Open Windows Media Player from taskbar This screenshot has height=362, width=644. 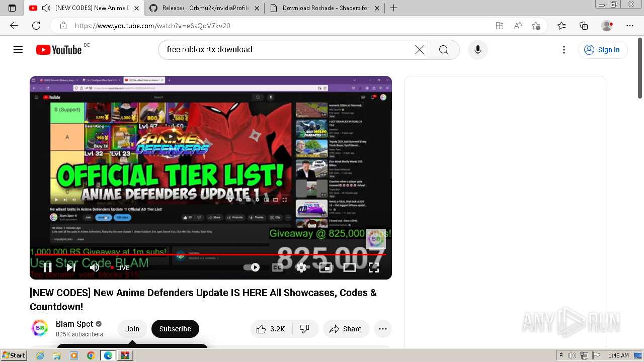(x=74, y=355)
